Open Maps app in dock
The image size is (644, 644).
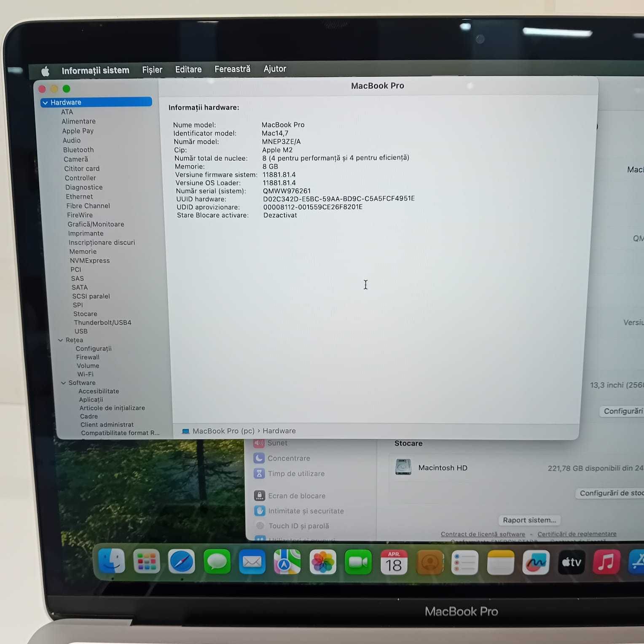[287, 562]
